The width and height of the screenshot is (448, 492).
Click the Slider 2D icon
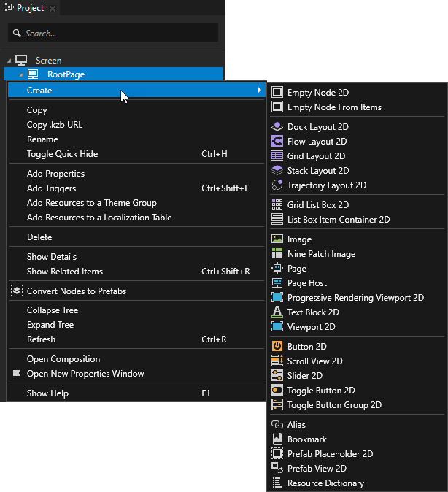277,376
